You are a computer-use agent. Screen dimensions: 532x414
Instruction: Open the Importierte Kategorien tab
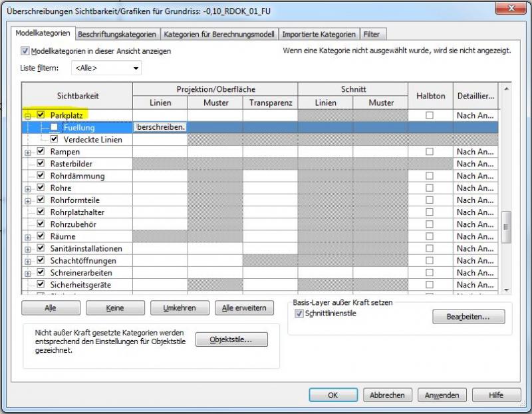319,34
